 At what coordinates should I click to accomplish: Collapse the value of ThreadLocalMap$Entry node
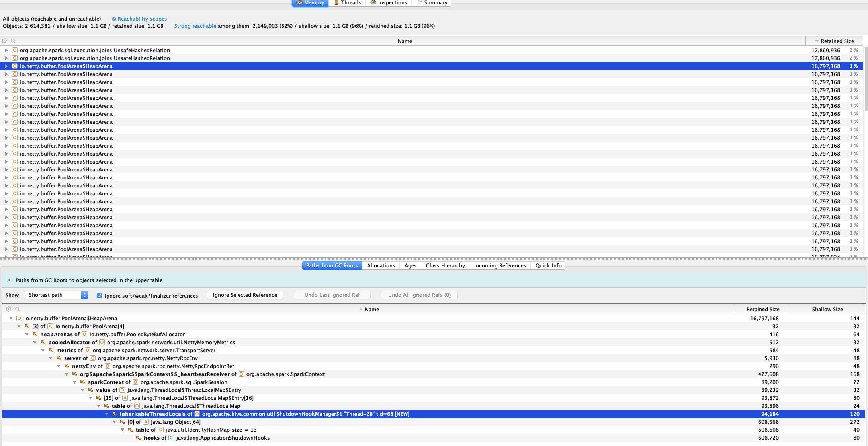82,390
